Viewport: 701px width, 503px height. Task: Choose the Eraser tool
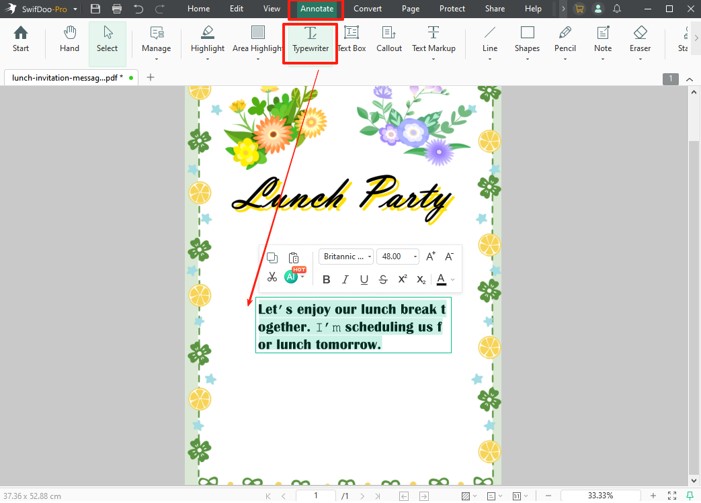point(640,40)
